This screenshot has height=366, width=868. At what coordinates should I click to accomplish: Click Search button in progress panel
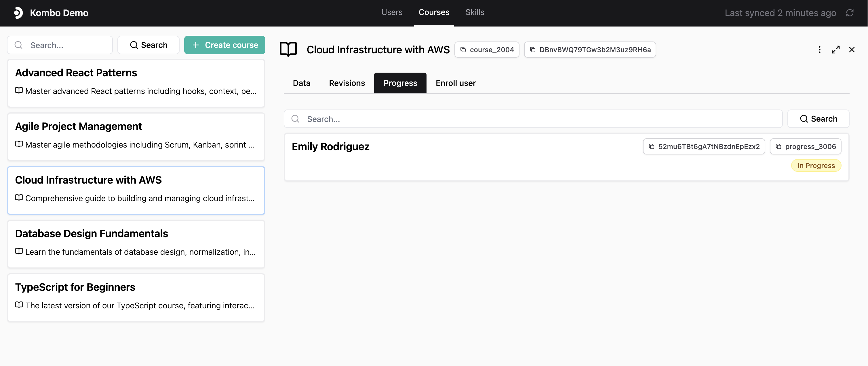pos(818,119)
